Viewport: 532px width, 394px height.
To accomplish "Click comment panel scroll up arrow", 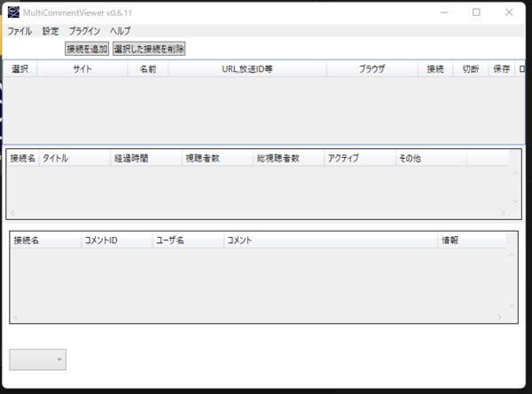I will coord(512,255).
